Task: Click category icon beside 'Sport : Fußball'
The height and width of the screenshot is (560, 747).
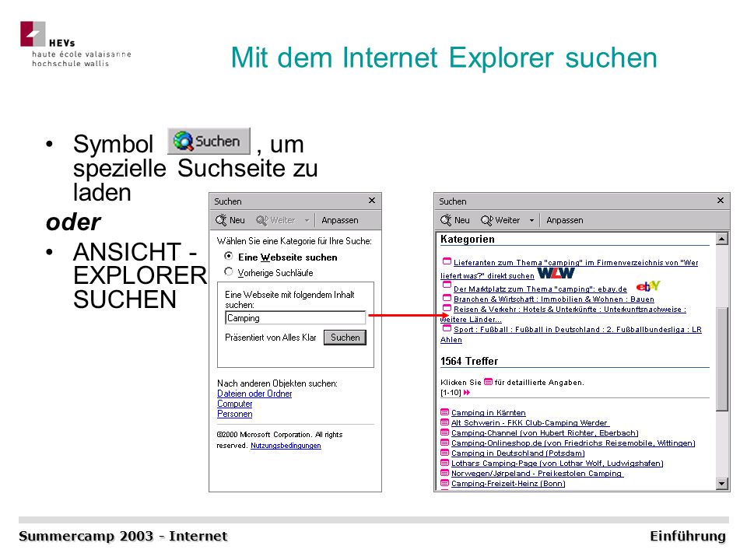Action: (x=447, y=328)
